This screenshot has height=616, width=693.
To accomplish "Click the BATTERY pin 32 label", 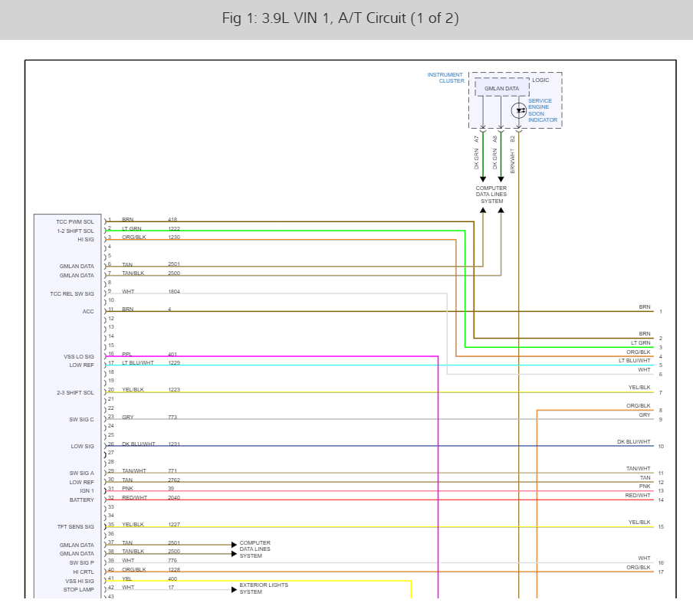I will (x=82, y=500).
